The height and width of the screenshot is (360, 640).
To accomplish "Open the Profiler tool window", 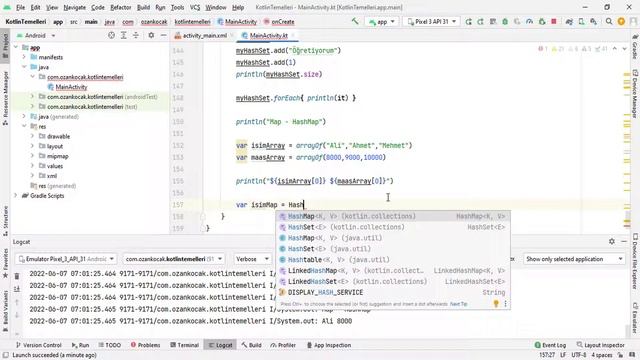I will (283, 345).
